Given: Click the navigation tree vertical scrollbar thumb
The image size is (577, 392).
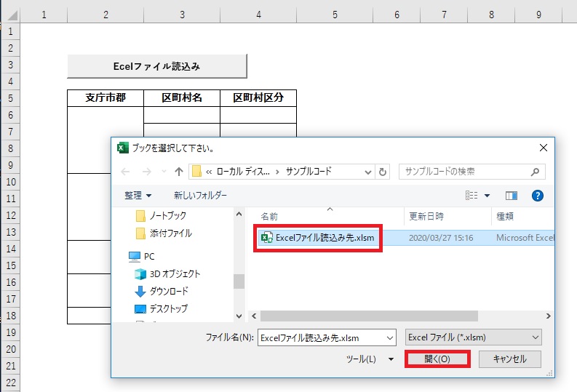Looking at the screenshot, I should (239, 281).
